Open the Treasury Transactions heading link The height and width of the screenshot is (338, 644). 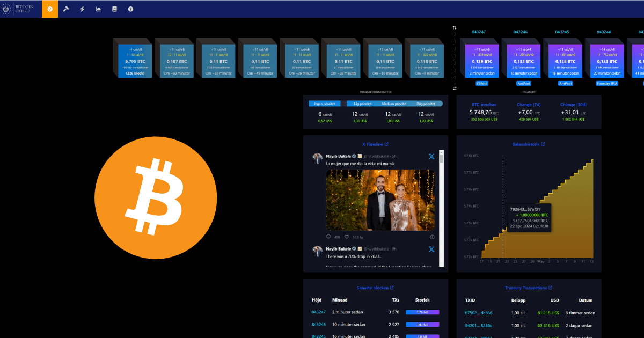[526, 288]
